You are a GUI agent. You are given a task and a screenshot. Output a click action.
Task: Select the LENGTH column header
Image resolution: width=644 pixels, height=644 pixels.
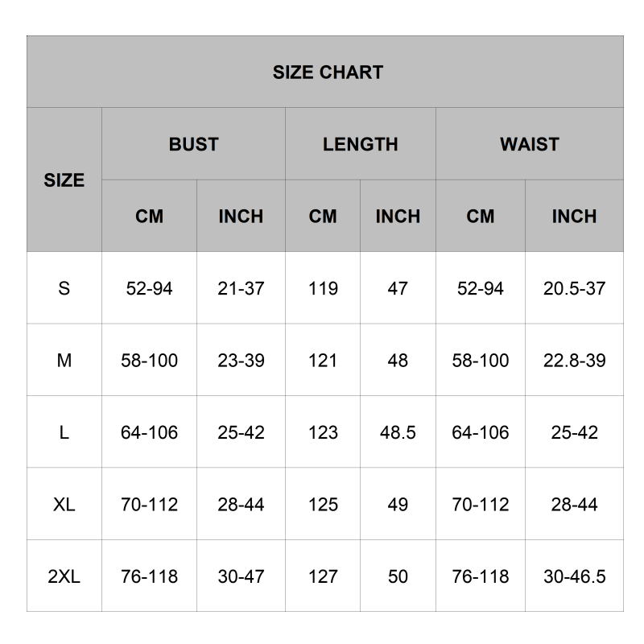[x=360, y=144]
